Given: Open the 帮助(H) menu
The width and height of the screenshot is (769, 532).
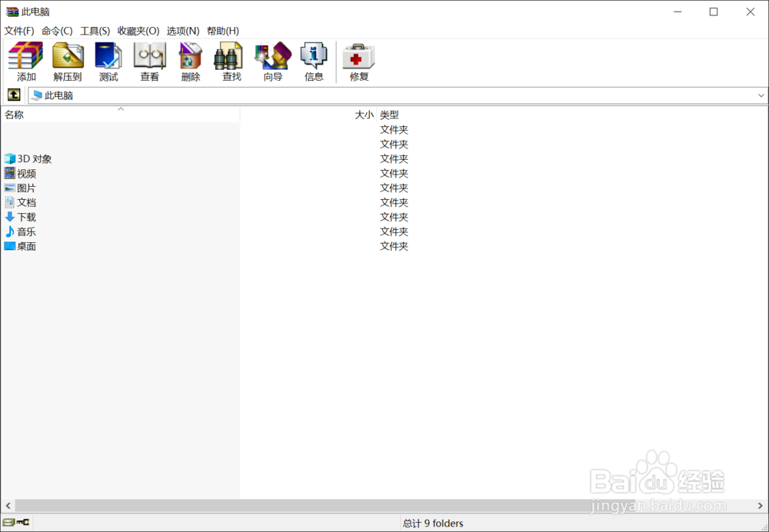Looking at the screenshot, I should click(223, 31).
